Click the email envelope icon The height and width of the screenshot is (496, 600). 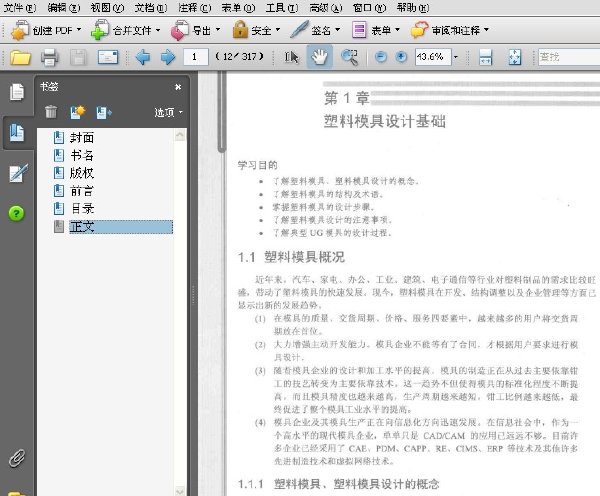pos(108,57)
